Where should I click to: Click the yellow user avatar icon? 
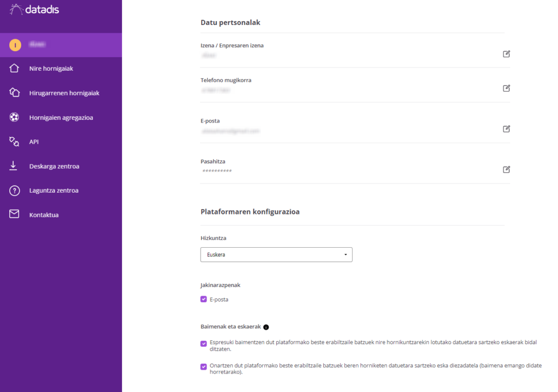[x=15, y=45]
